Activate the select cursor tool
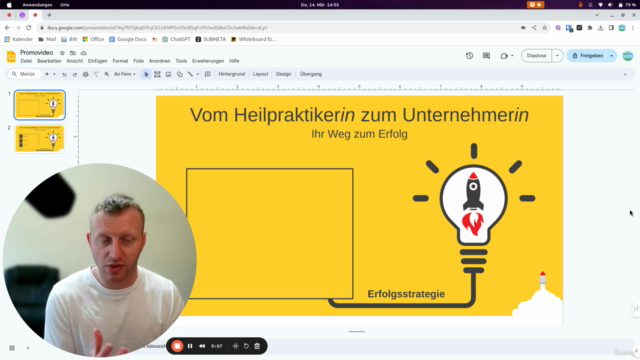 [x=146, y=74]
